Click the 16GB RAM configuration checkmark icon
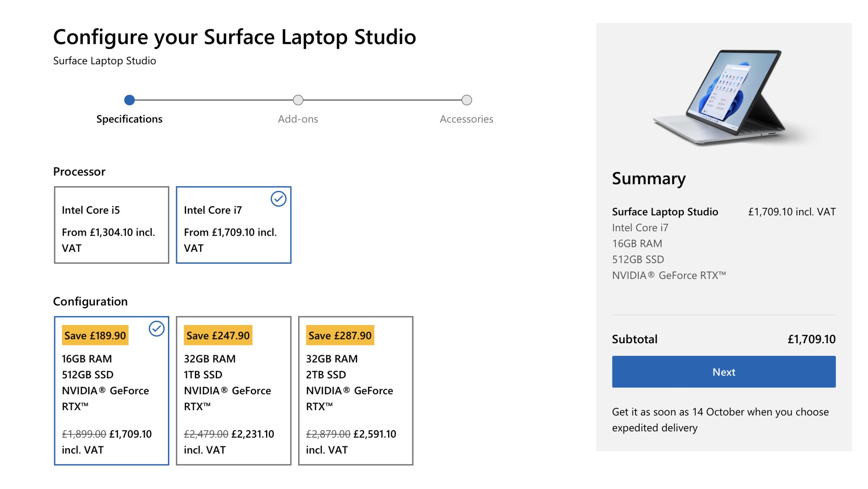 click(156, 329)
